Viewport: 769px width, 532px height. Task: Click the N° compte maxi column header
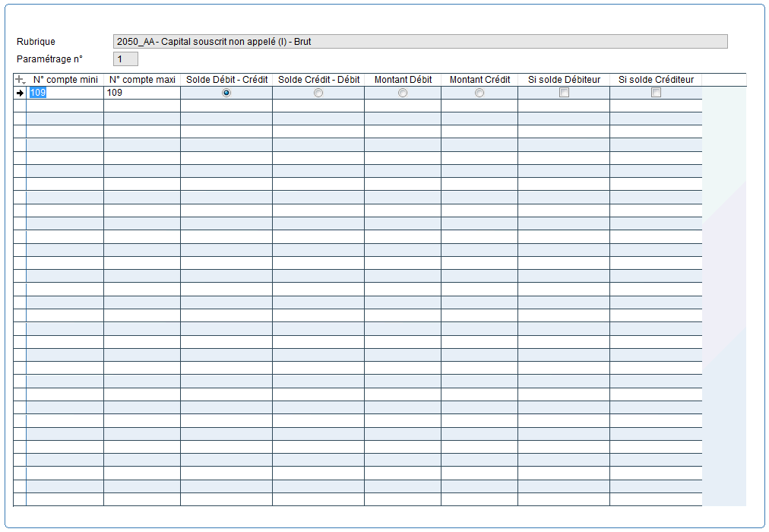tap(142, 80)
